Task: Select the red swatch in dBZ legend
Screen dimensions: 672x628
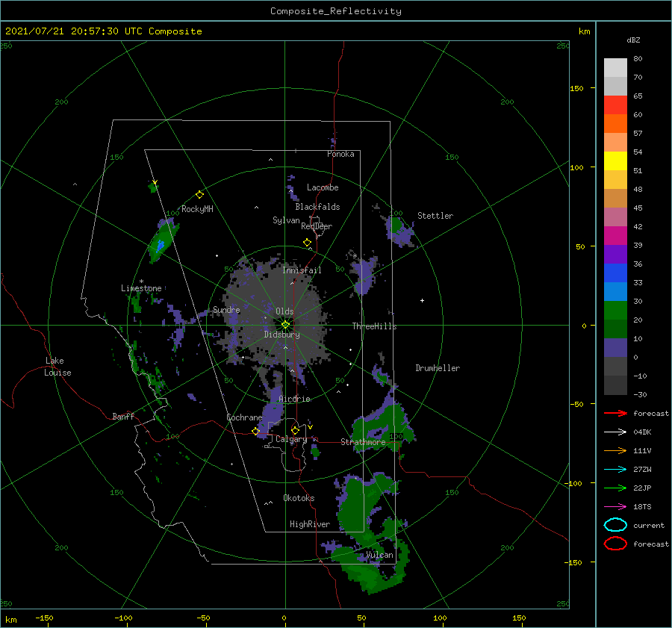Action: pos(615,105)
